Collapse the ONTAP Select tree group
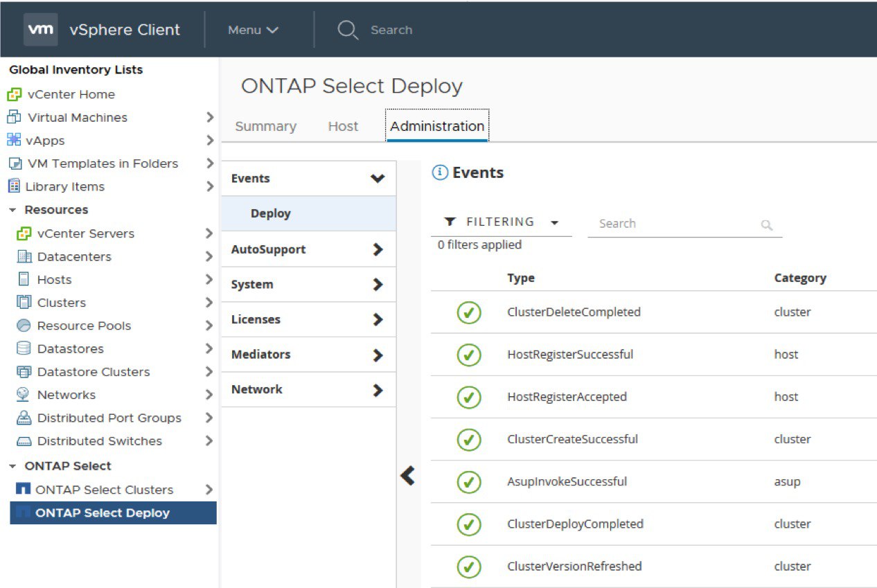The image size is (877, 588). pos(12,466)
